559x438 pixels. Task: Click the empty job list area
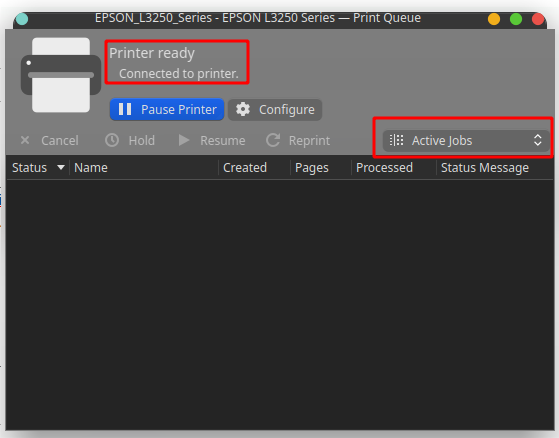click(280, 305)
